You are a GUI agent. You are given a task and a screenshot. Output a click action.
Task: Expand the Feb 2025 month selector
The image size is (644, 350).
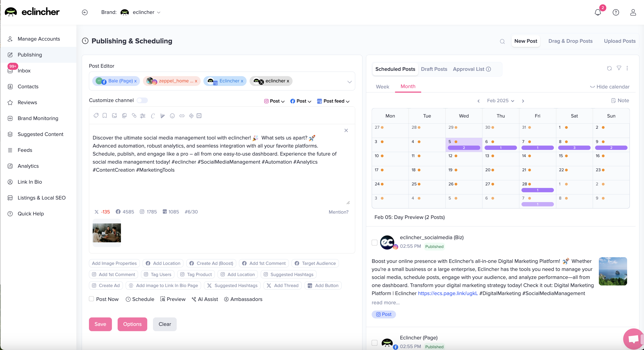(500, 100)
